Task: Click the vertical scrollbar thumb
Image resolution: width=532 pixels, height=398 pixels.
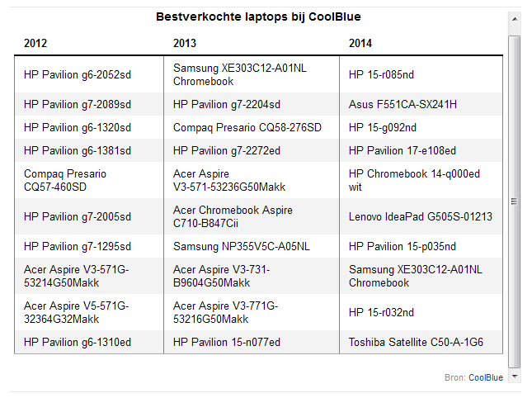Action: pyautogui.click(x=515, y=201)
